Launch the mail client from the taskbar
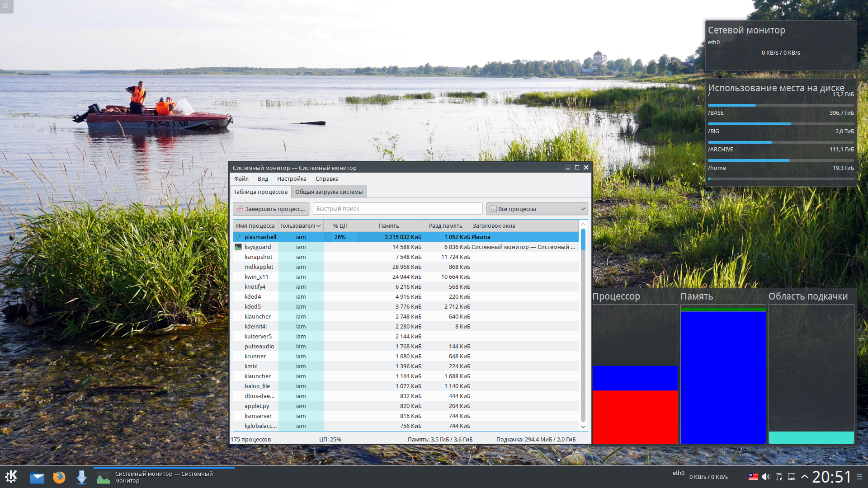The image size is (868, 488). click(37, 477)
